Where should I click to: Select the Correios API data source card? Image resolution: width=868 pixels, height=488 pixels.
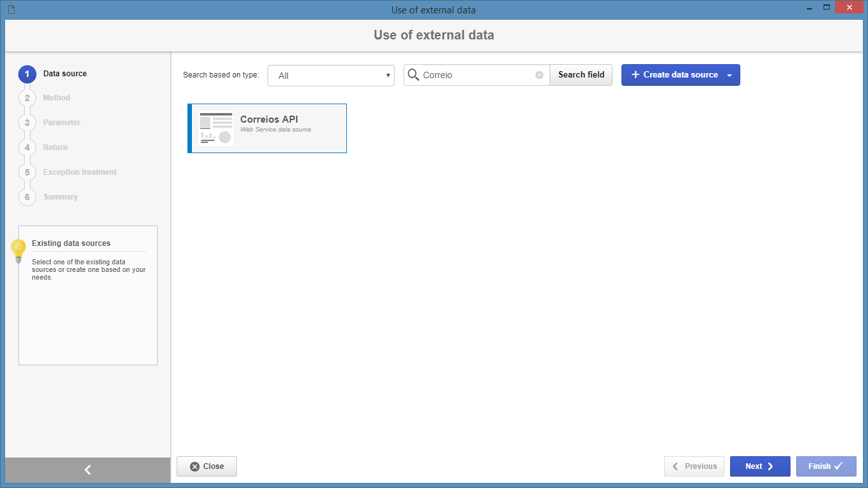(x=267, y=128)
